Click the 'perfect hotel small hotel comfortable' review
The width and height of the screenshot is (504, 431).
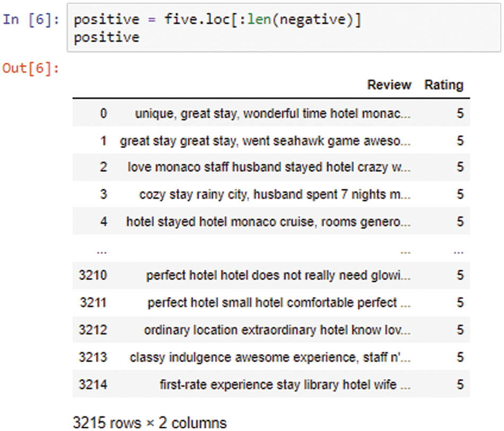pyautogui.click(x=279, y=303)
